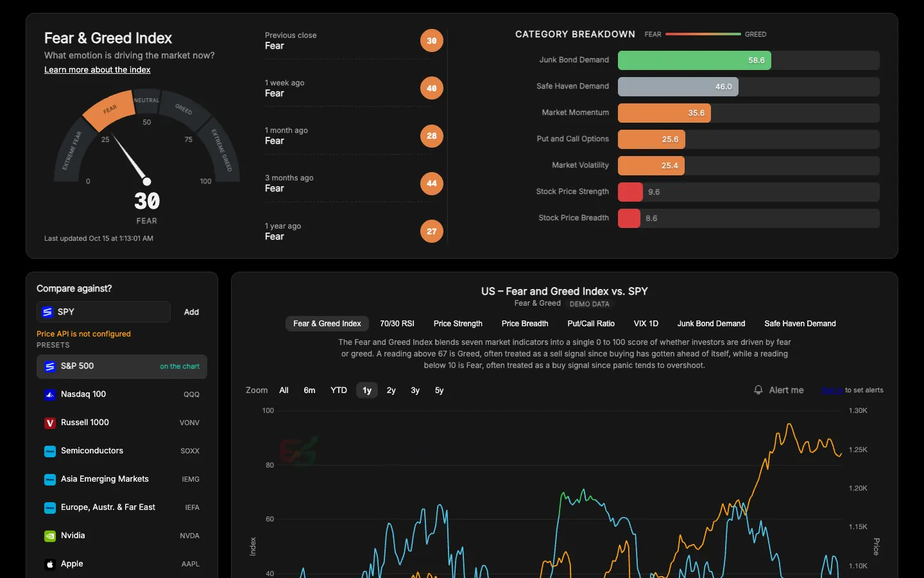Image resolution: width=924 pixels, height=578 pixels.
Task: View the Junk Bond Demand tab
Action: pos(712,324)
